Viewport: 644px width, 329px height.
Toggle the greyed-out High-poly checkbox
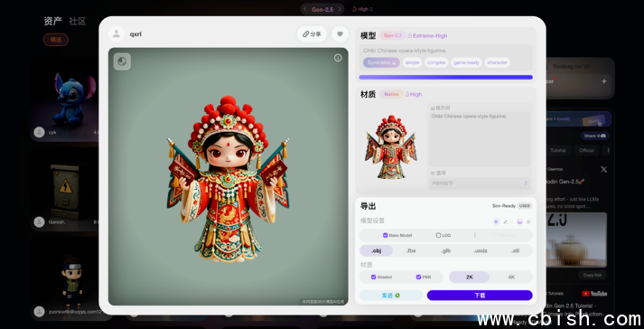point(494,235)
